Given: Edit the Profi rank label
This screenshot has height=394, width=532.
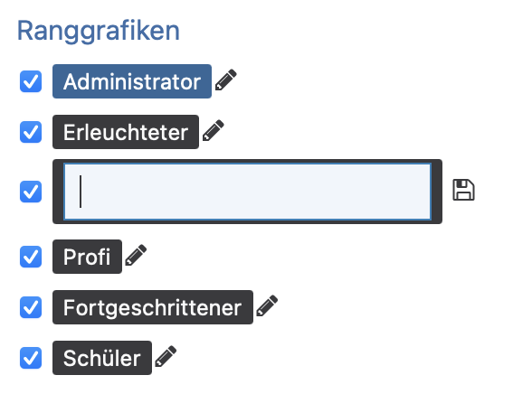Looking at the screenshot, I should click(136, 255).
